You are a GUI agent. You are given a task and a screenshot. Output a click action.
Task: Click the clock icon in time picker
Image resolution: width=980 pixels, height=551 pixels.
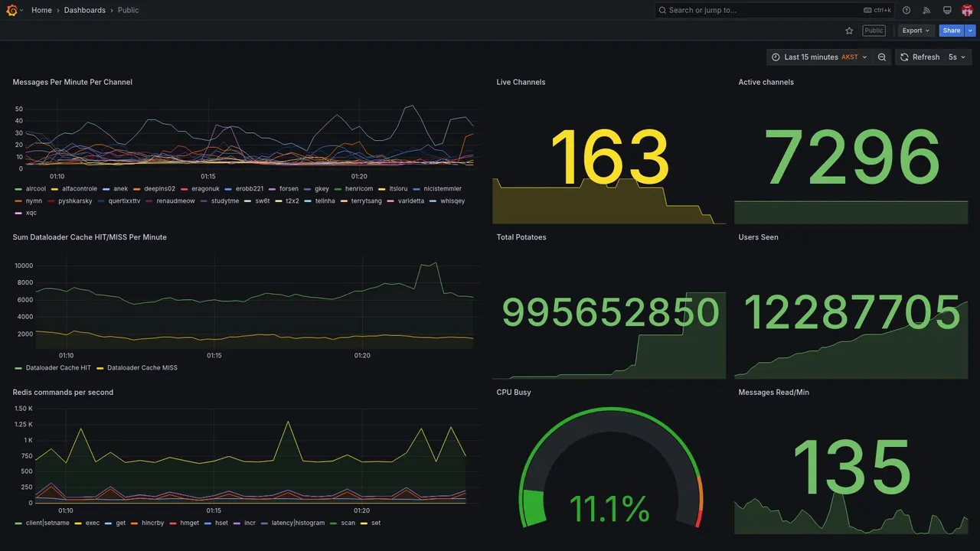coord(776,57)
